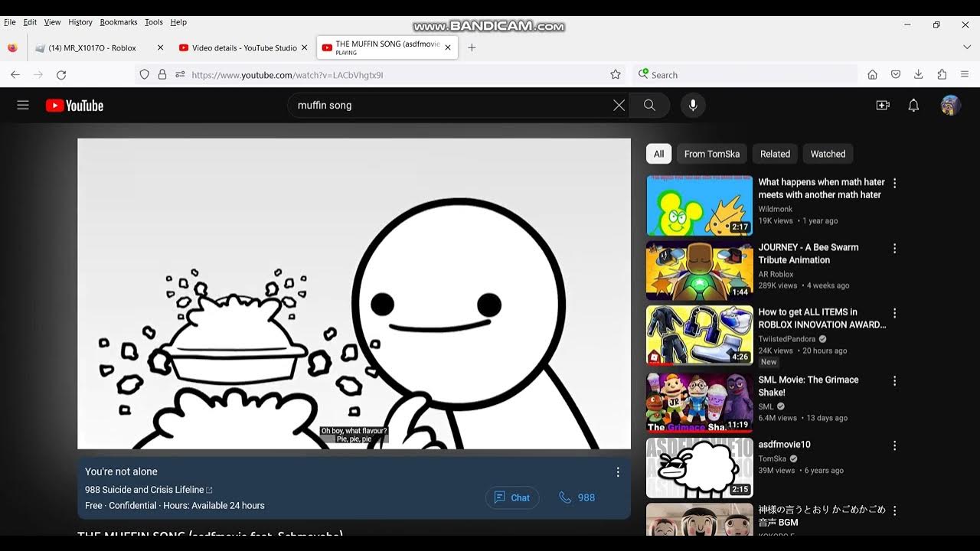980x551 pixels.
Task: Select the Watched filter chip
Action: point(828,154)
